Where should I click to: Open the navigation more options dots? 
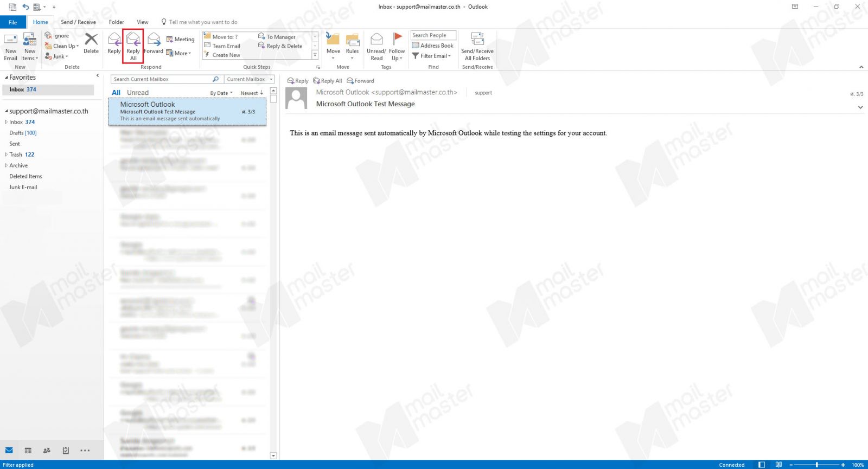coord(85,450)
